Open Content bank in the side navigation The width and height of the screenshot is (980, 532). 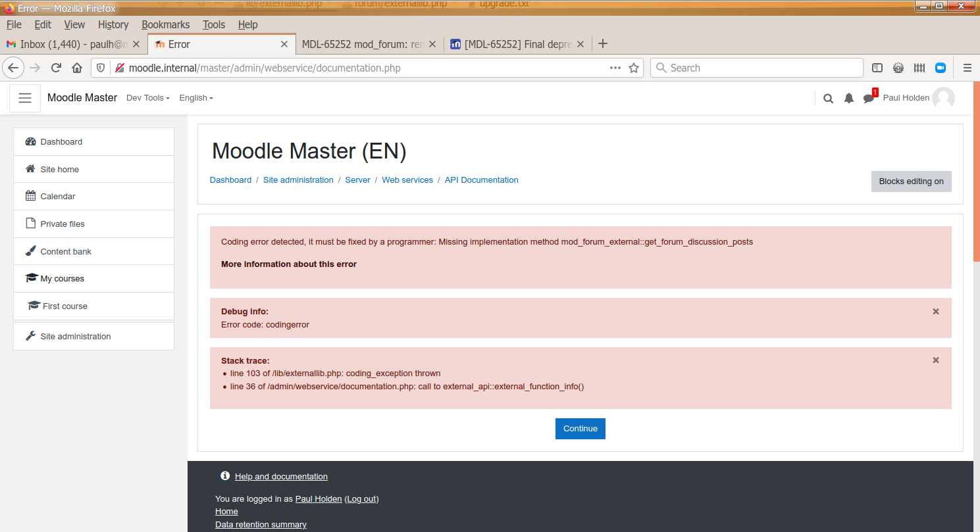pos(93,252)
